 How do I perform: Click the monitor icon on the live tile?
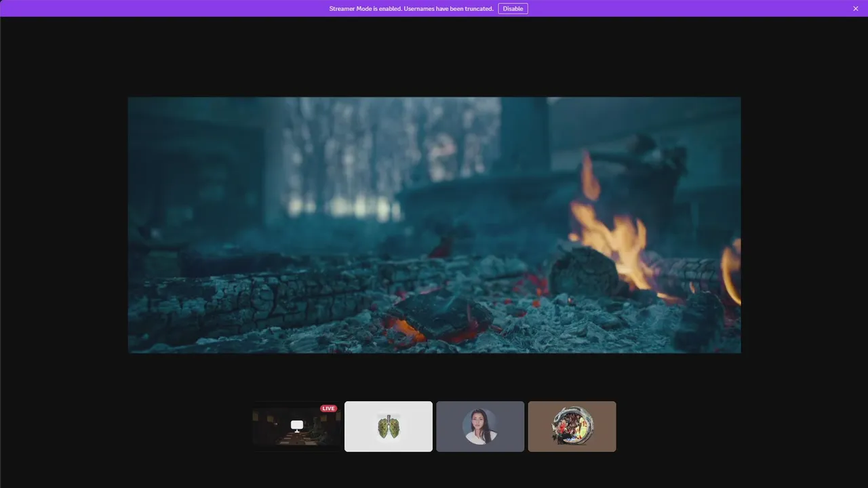click(297, 426)
